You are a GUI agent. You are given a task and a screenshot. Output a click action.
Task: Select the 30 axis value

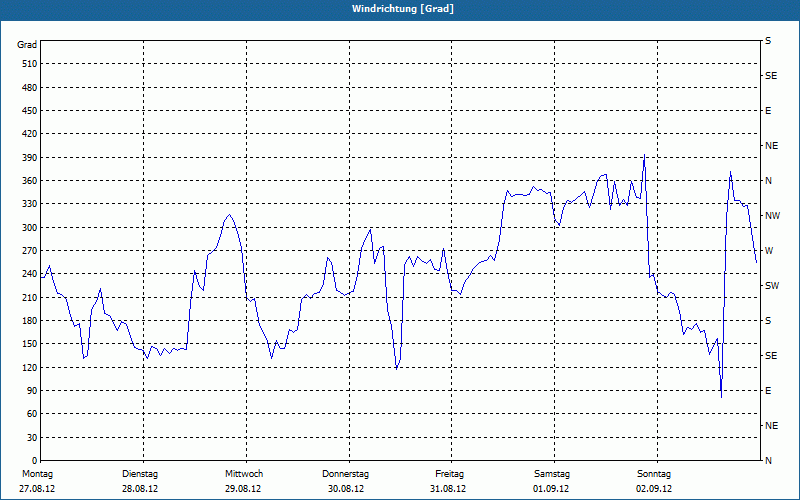[x=32, y=437]
